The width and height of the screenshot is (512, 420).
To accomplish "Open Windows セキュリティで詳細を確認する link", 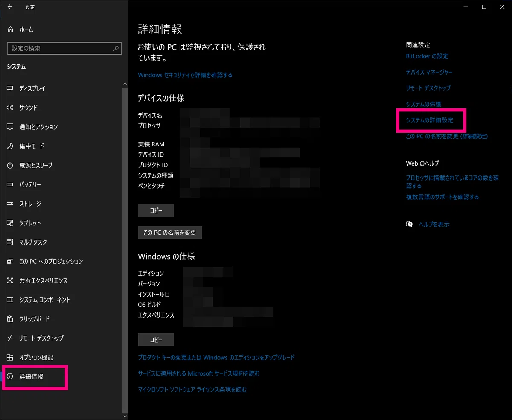I will [x=185, y=75].
